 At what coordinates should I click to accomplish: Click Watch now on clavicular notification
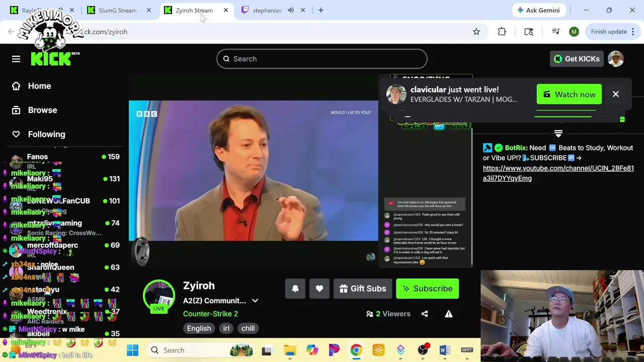click(x=569, y=95)
